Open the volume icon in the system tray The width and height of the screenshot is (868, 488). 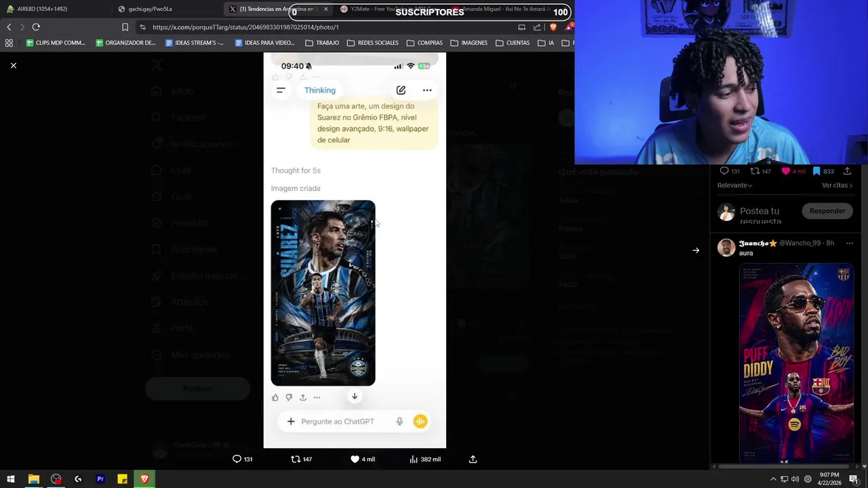click(x=795, y=479)
